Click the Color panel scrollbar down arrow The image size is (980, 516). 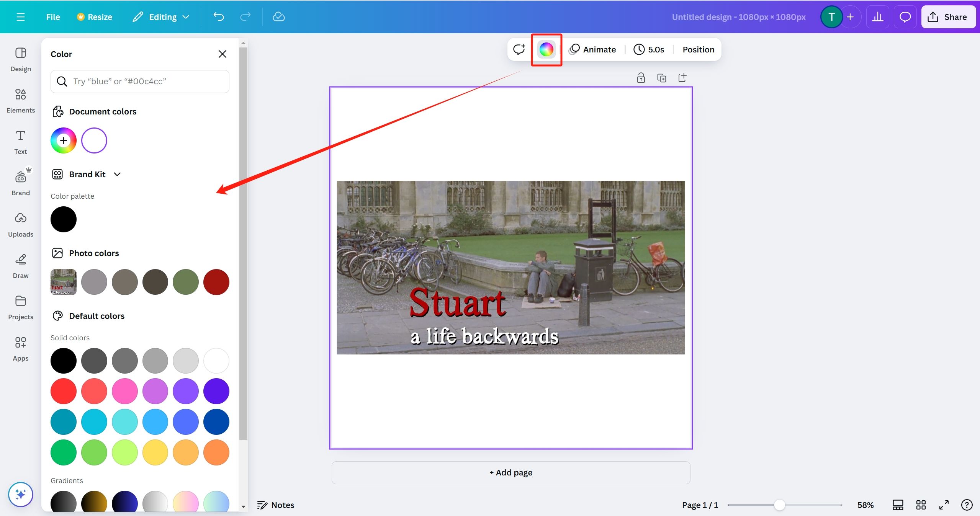pyautogui.click(x=243, y=507)
